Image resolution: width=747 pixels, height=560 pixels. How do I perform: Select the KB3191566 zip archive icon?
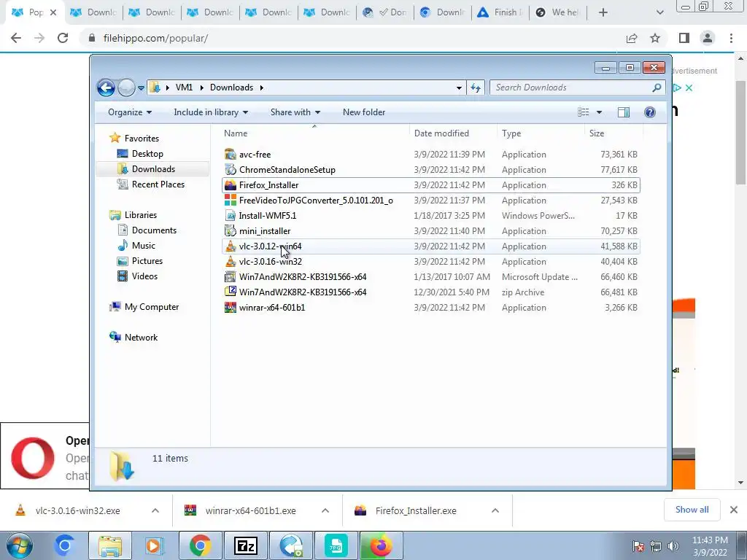[230, 292]
